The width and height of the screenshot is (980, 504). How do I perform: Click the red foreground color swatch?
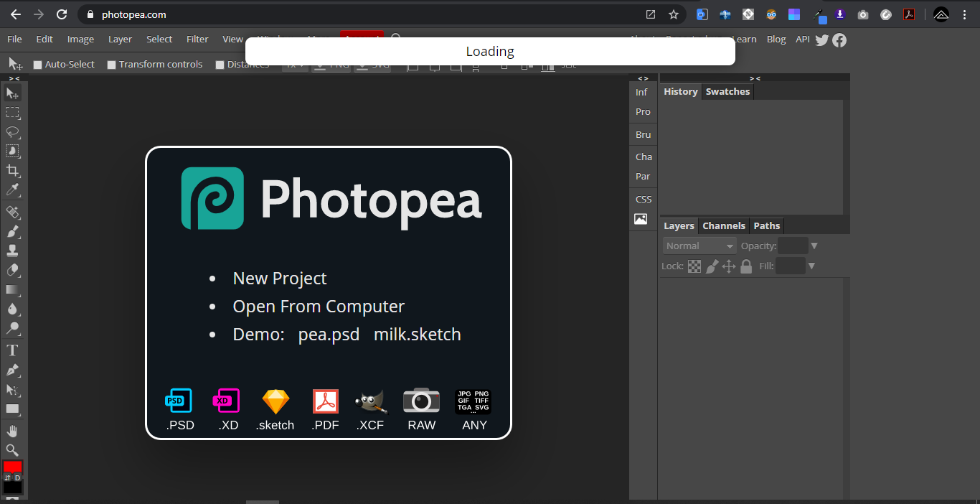click(12, 467)
